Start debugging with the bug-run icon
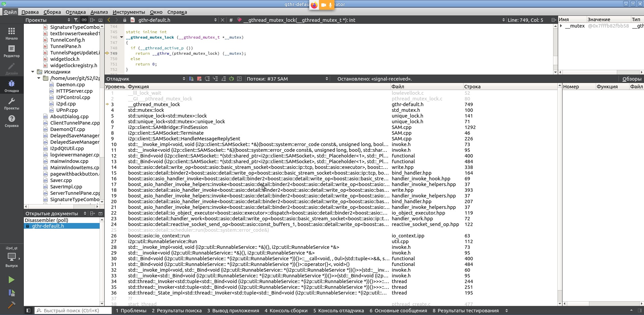 pos(11,293)
